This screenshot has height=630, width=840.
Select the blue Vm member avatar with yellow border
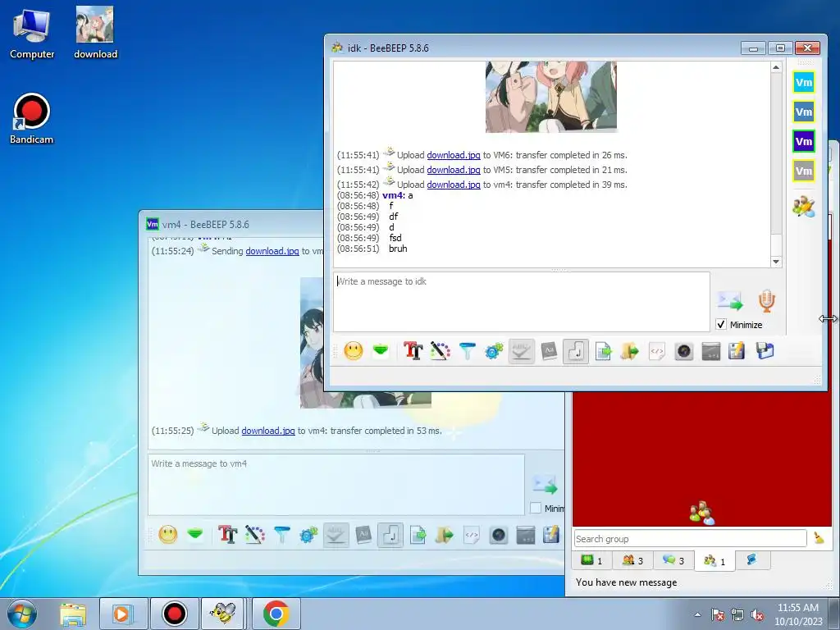click(x=804, y=112)
